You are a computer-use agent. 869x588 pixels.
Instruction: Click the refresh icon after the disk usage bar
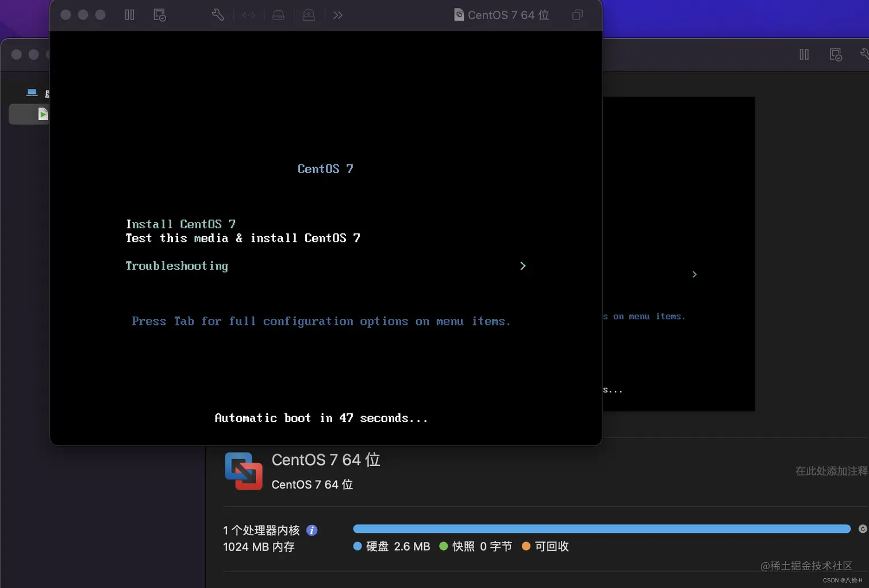pos(863,529)
